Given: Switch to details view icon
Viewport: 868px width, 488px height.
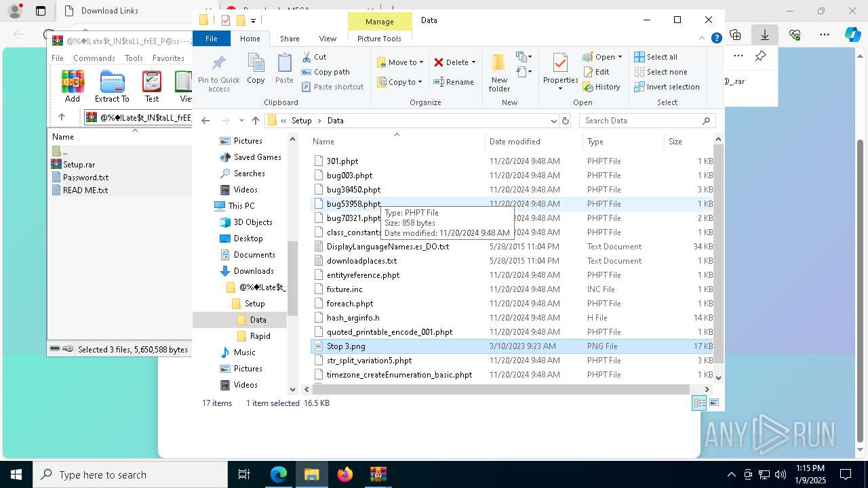Looking at the screenshot, I should tap(699, 403).
